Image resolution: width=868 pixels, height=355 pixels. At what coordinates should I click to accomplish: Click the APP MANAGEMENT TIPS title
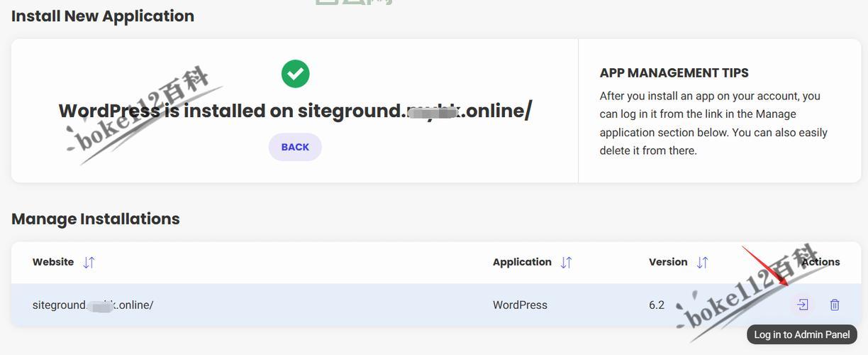click(x=674, y=72)
